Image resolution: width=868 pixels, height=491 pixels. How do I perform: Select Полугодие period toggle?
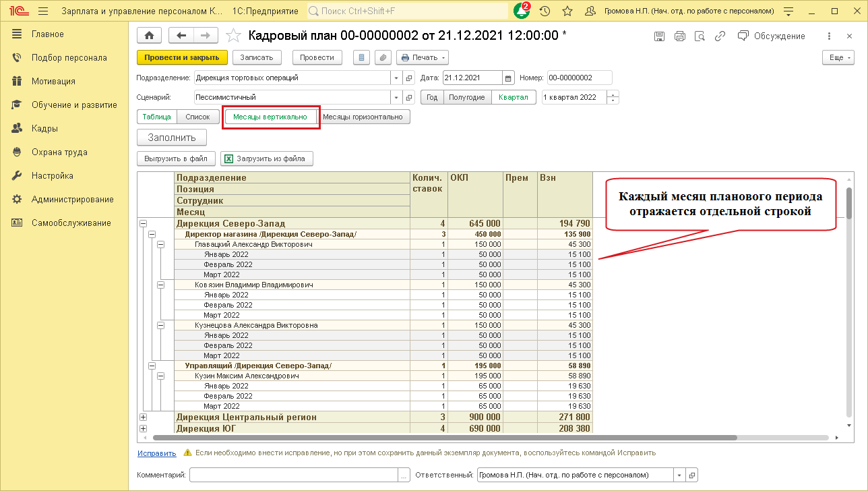point(466,97)
